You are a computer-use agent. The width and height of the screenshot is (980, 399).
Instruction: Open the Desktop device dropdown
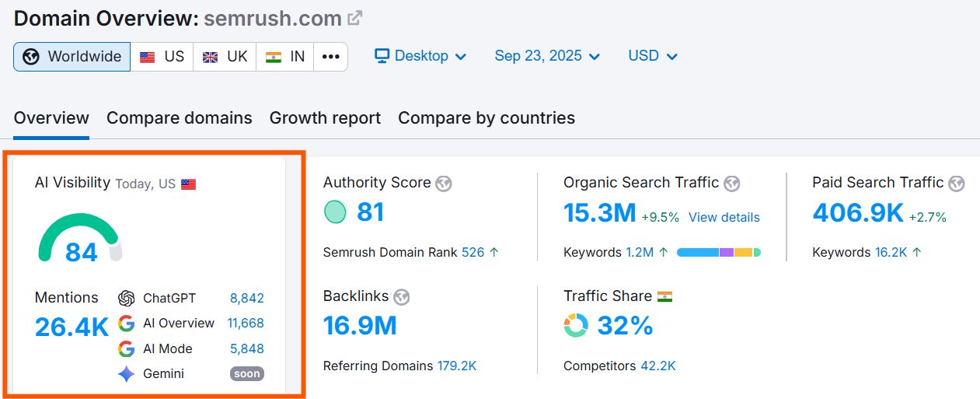(x=420, y=56)
